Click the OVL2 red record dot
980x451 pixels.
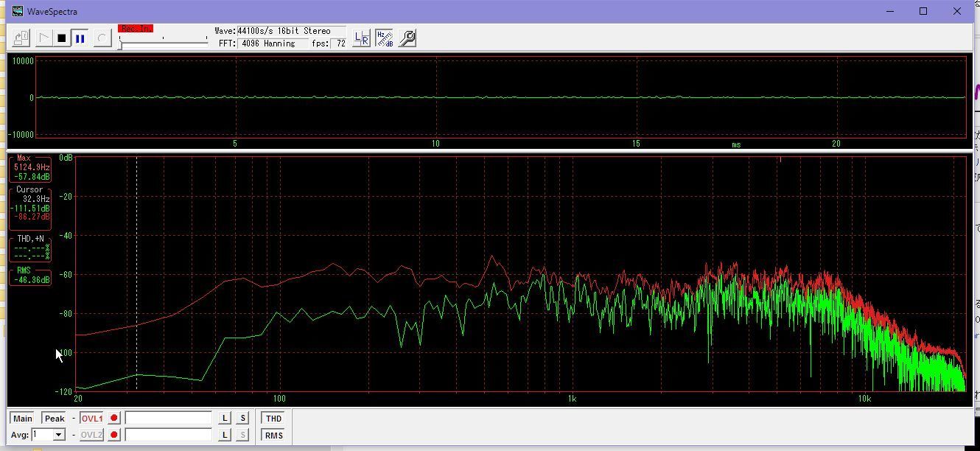coord(113,435)
